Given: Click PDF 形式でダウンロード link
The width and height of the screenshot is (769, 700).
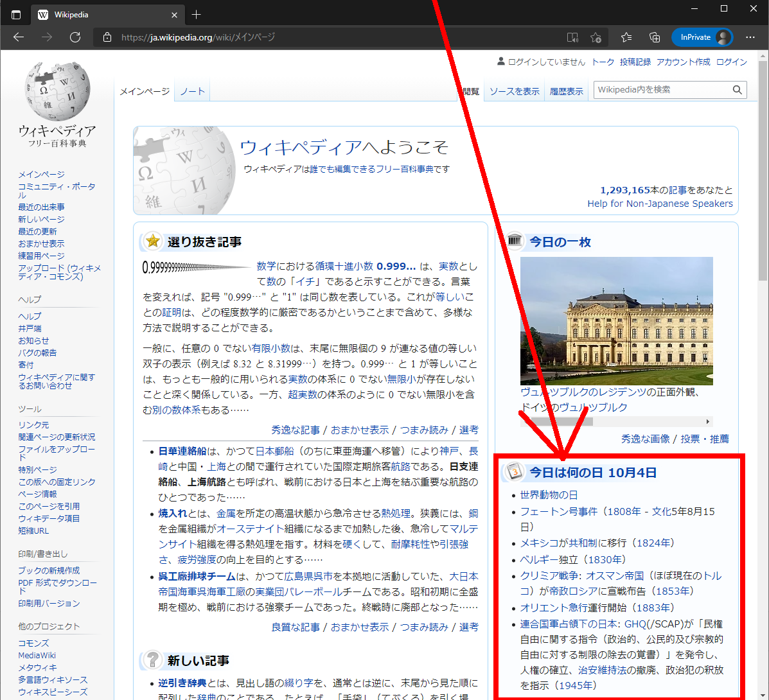Looking at the screenshot, I should 57,587.
